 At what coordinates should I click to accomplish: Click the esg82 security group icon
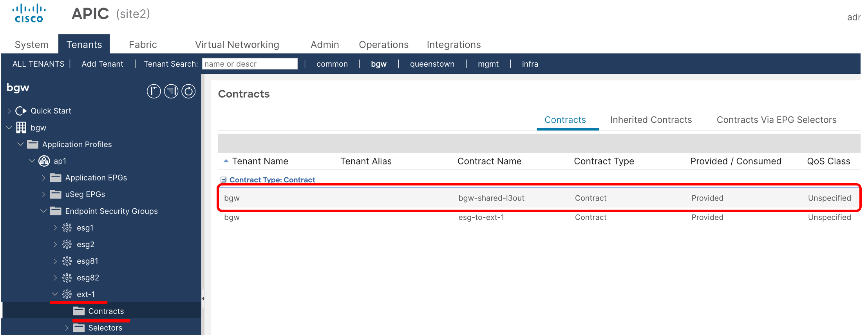67,278
